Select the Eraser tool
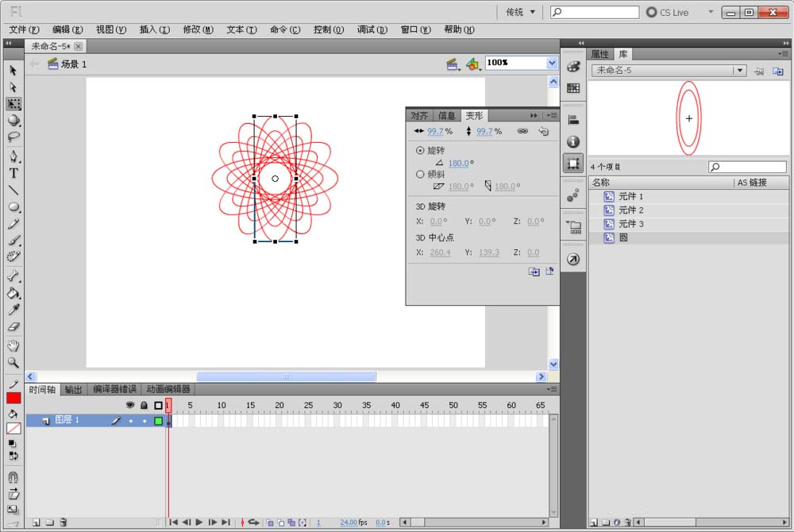Screen dimensions: 794x532 (x=13, y=326)
